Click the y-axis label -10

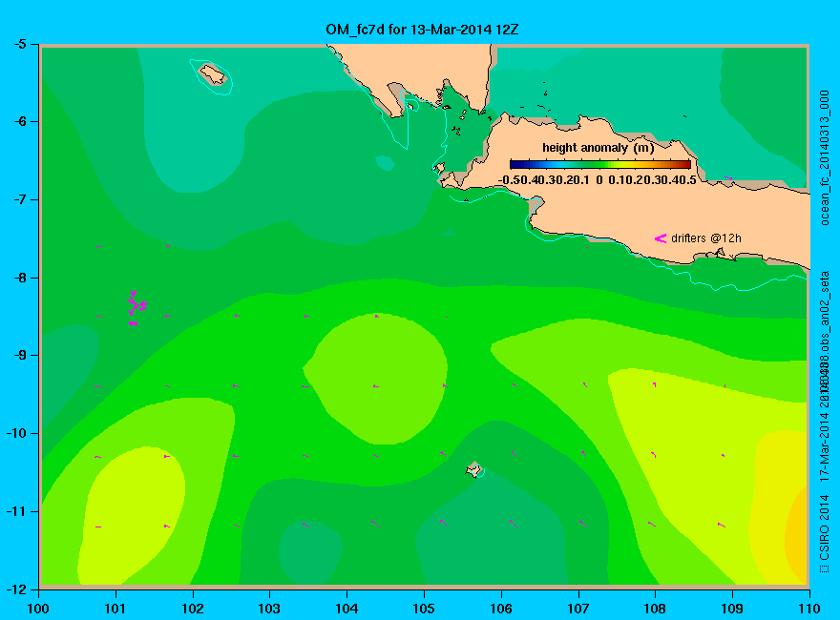[x=16, y=433]
